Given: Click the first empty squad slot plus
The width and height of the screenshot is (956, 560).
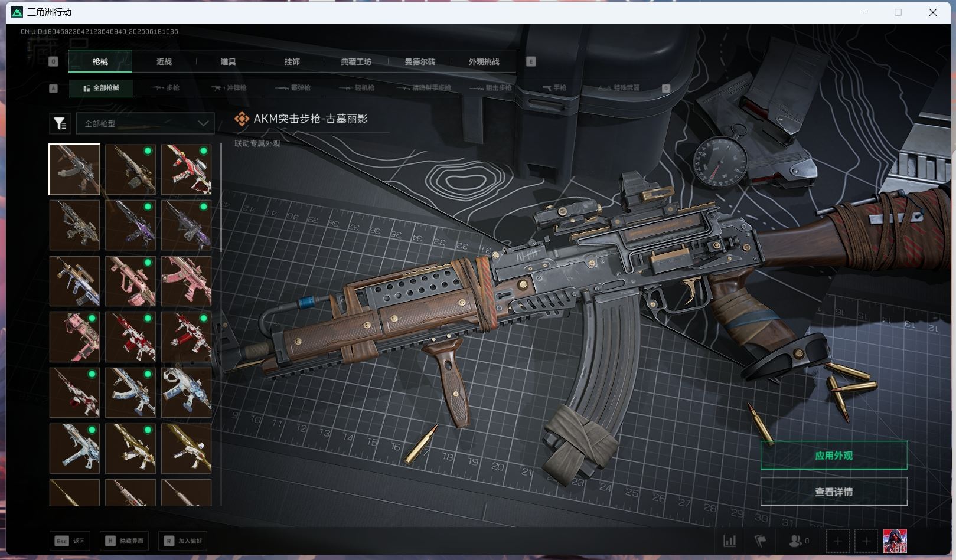Looking at the screenshot, I should click(x=837, y=541).
